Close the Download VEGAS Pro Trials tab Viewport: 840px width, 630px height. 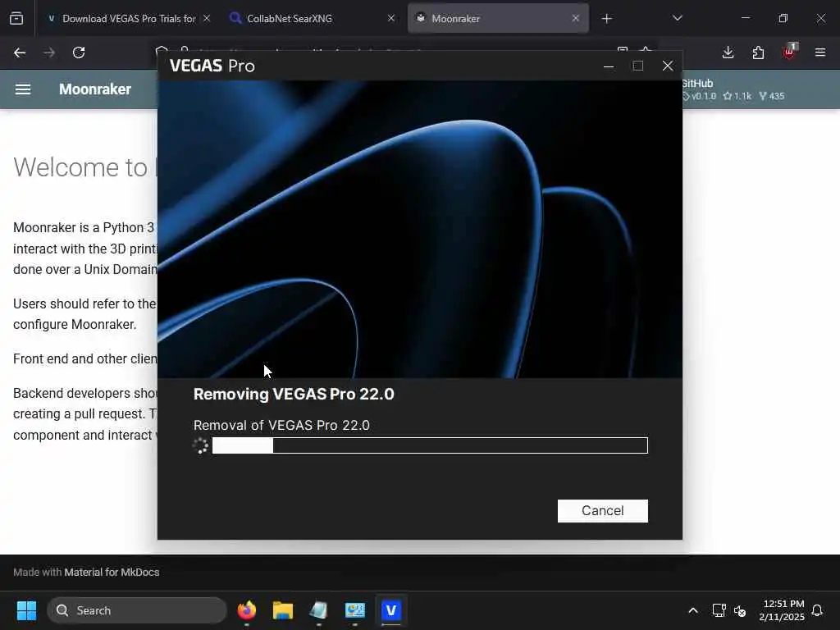coord(206,19)
